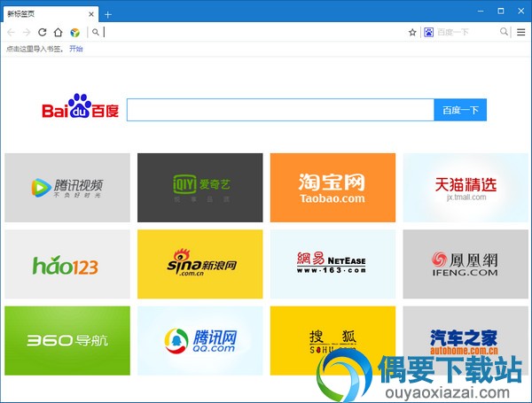
Task: Open the 搜狐 Sohu tile
Action: [x=332, y=341]
